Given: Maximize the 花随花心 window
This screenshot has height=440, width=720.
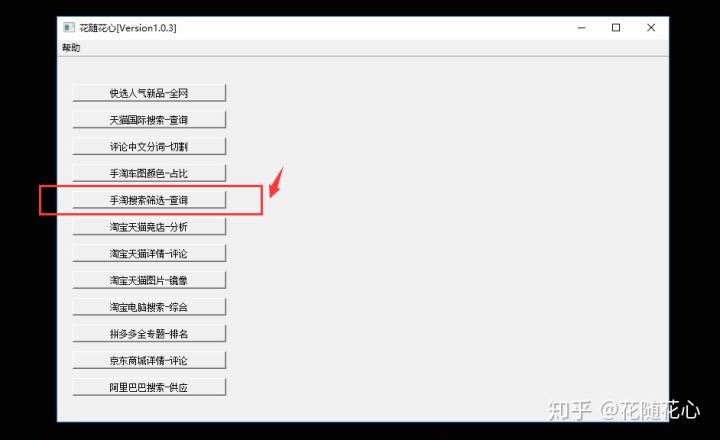Looking at the screenshot, I should point(616,28).
